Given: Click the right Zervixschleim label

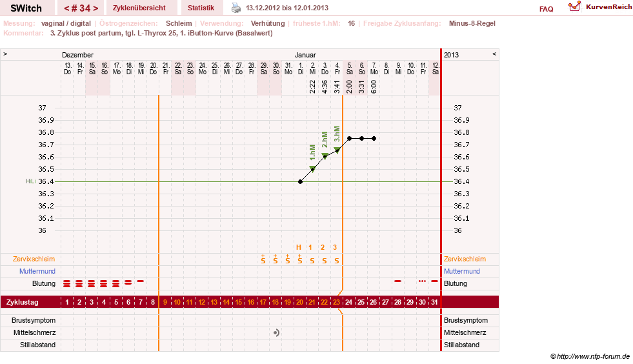Looking at the screenshot, I should click(465, 259).
